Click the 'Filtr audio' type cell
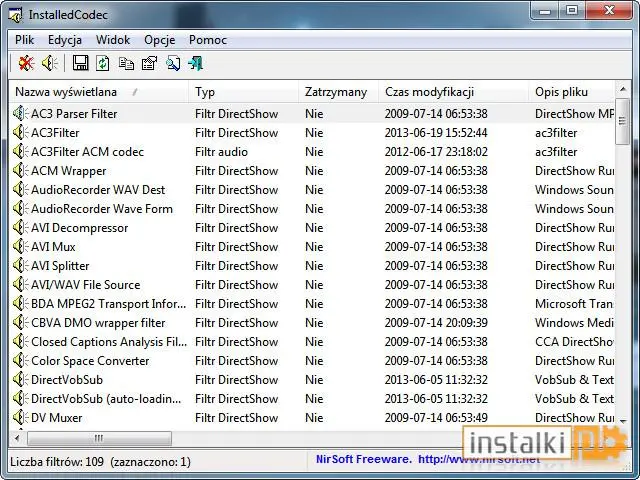Viewport: 640px width, 480px height. [221, 152]
